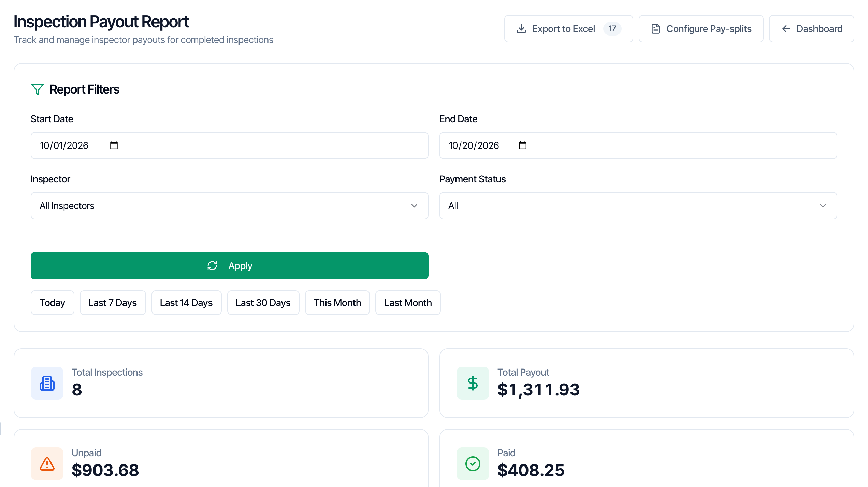Click the download icon in Export to Excel
Image resolution: width=868 pixels, height=487 pixels.
[x=521, y=29]
